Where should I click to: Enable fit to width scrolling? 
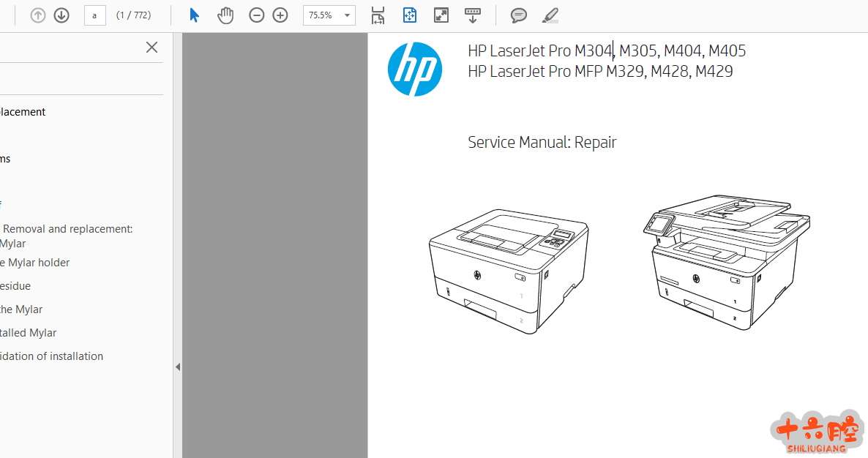tap(378, 15)
